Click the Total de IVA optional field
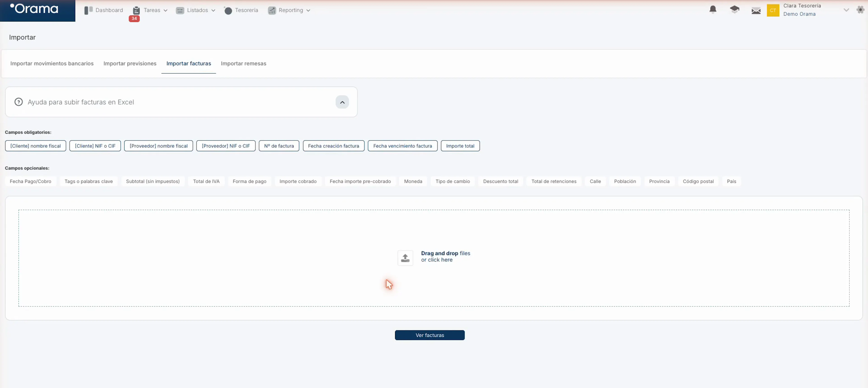 coord(206,181)
